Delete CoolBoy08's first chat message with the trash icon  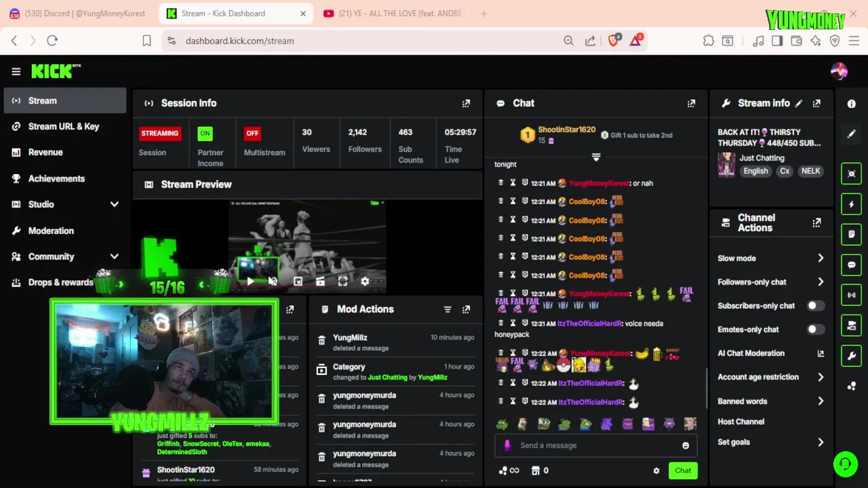(x=501, y=201)
